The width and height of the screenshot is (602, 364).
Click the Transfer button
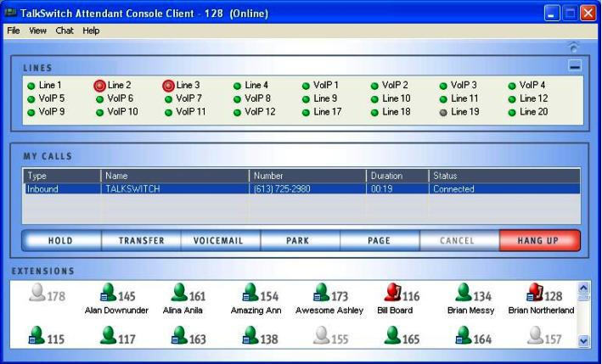pos(141,240)
